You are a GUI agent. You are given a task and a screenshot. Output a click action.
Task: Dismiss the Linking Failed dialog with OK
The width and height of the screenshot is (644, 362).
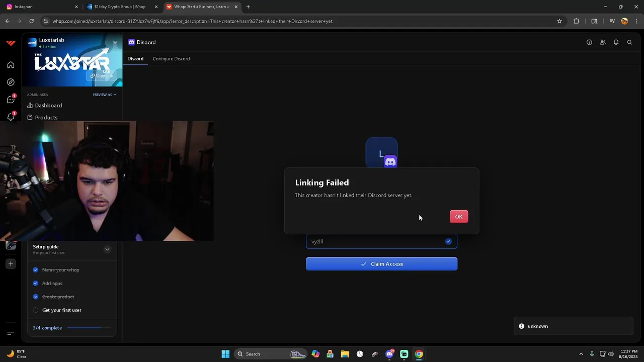459,217
